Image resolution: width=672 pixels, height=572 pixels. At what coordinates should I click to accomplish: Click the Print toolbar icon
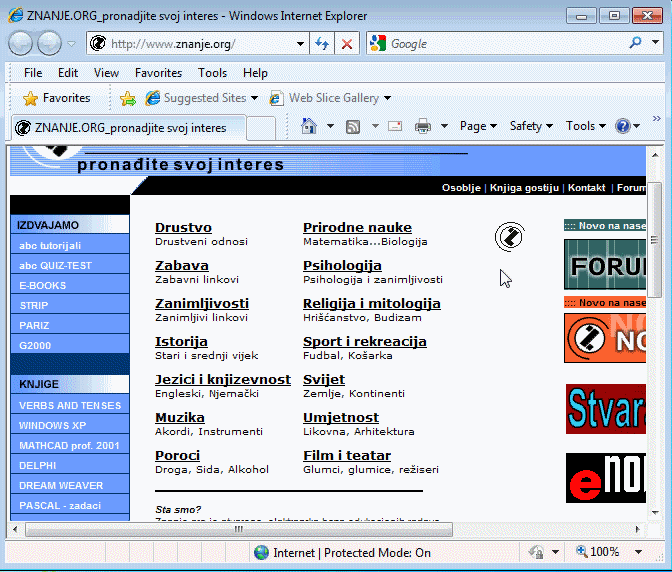pyautogui.click(x=423, y=126)
